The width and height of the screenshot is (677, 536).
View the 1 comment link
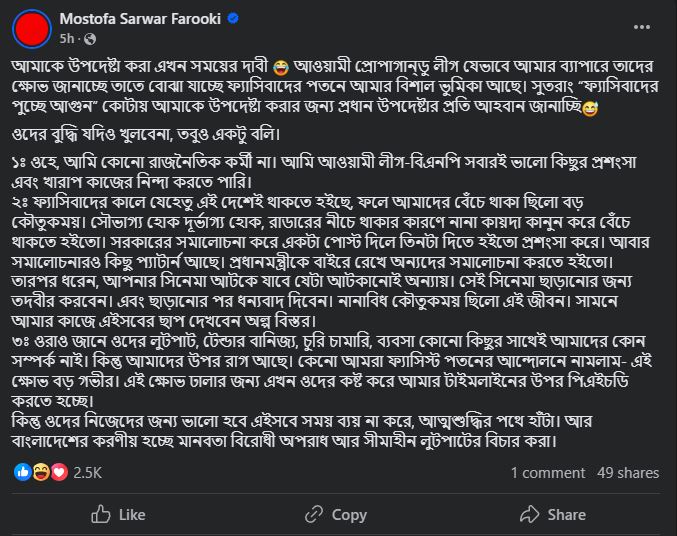point(547,473)
